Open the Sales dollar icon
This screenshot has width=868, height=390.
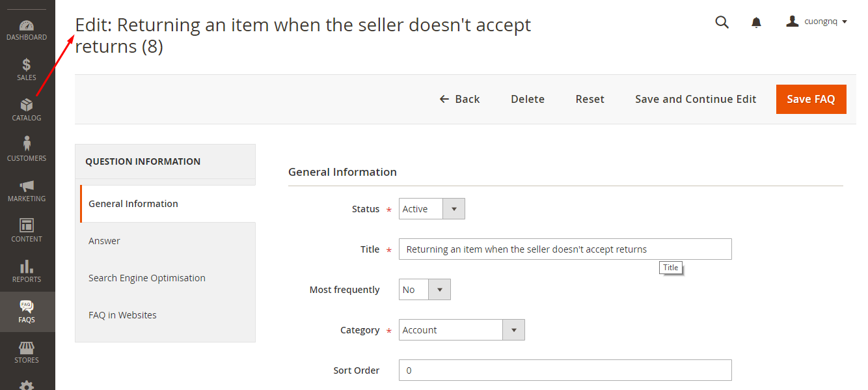pos(27,64)
